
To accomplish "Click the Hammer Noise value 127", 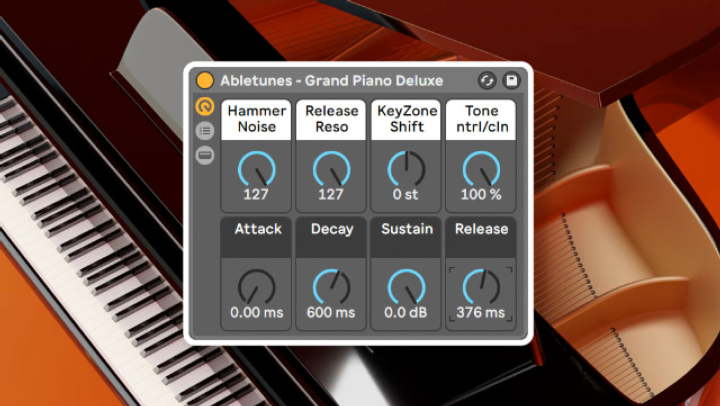I will (256, 195).
